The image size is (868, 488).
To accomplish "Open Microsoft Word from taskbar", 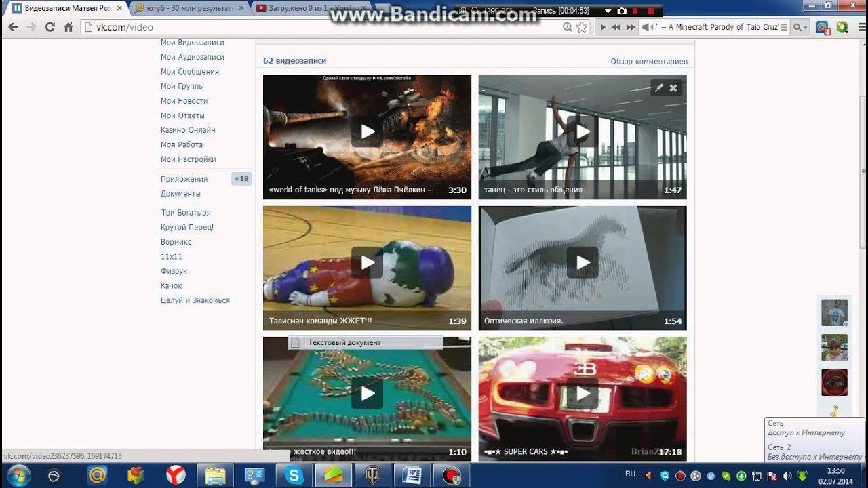I will [412, 475].
